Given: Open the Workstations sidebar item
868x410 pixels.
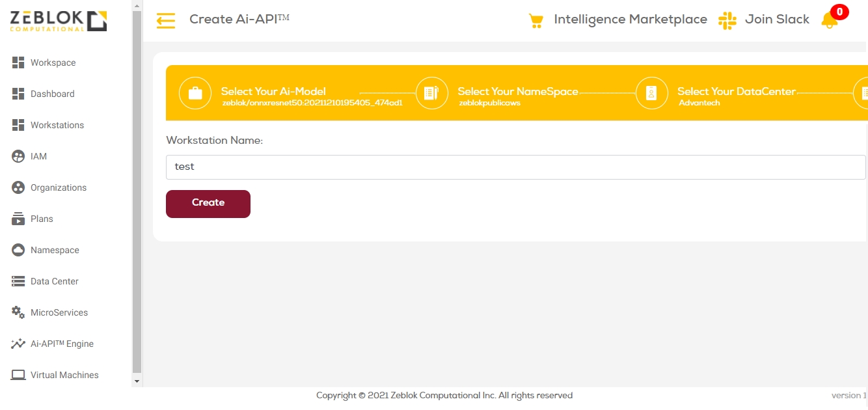Looking at the screenshot, I should (57, 125).
